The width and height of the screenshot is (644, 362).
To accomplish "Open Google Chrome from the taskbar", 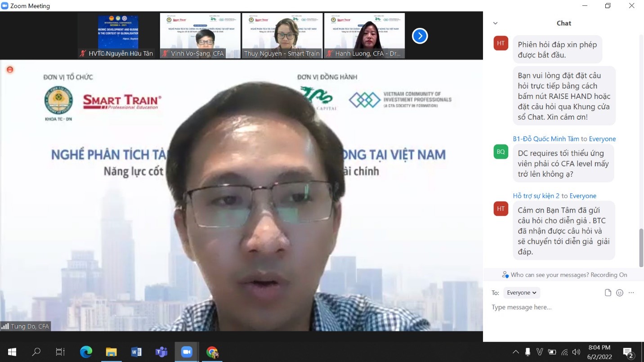I will tap(212, 352).
